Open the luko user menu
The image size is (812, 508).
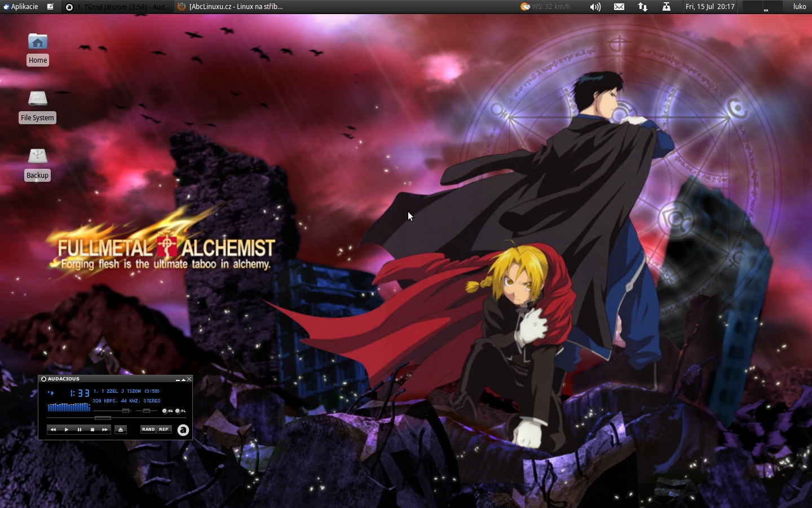pyautogui.click(x=800, y=7)
